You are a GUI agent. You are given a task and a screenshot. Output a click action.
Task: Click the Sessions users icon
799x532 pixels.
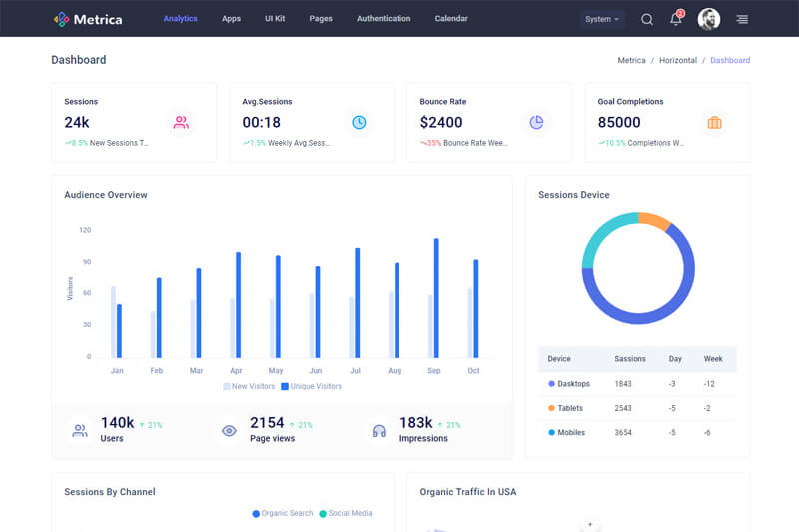pyautogui.click(x=181, y=122)
